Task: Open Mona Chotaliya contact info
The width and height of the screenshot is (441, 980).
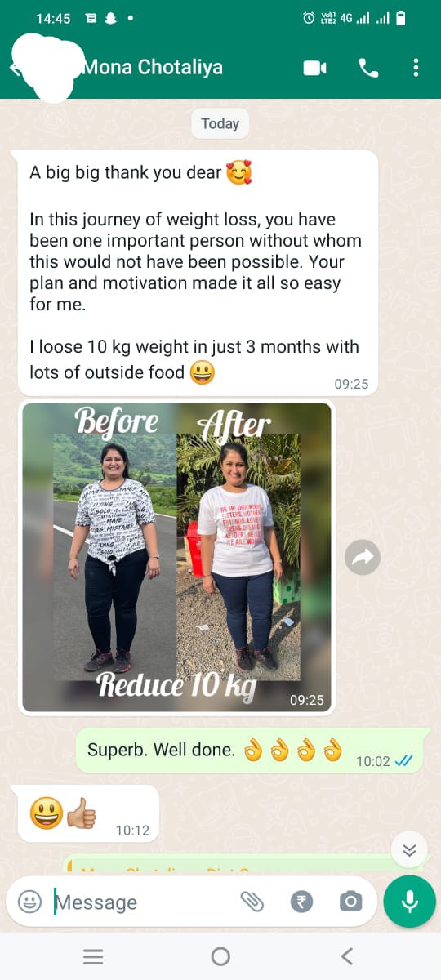Action: tap(153, 67)
